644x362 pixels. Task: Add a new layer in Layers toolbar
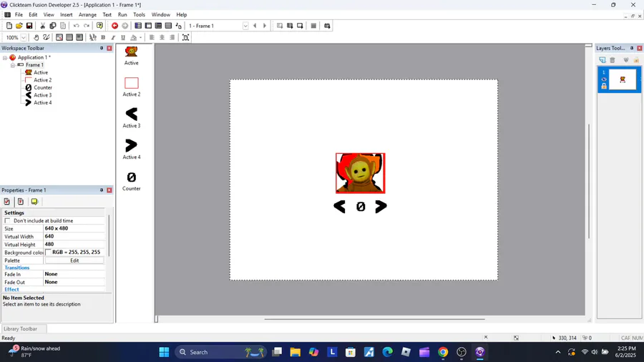602,60
